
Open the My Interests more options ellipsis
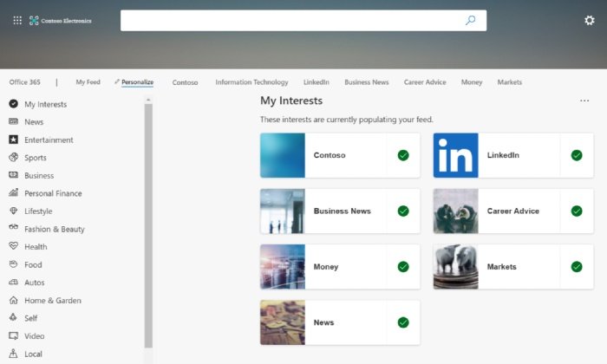pyautogui.click(x=584, y=101)
